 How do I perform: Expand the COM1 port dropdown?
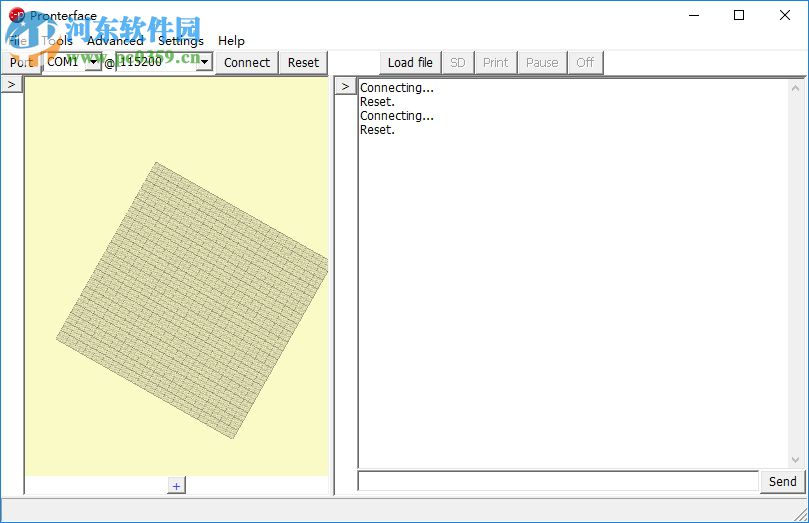tap(93, 62)
